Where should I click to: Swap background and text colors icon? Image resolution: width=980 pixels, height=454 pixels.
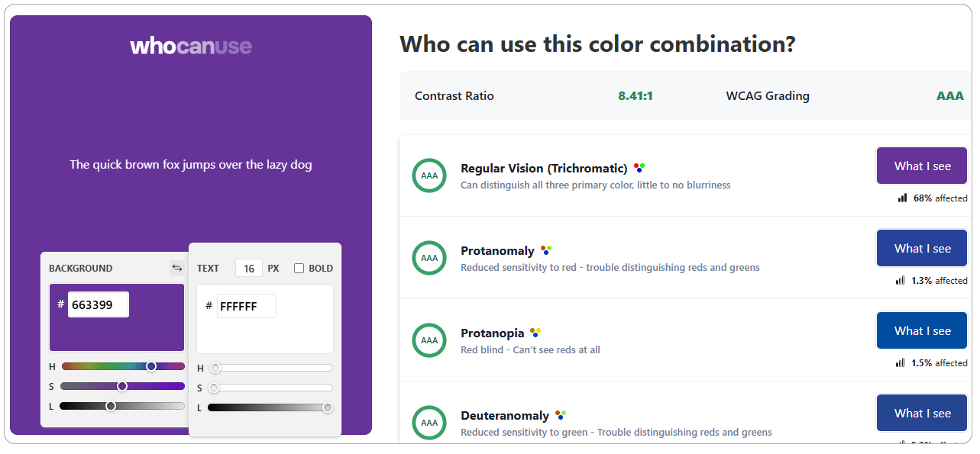pos(177,268)
